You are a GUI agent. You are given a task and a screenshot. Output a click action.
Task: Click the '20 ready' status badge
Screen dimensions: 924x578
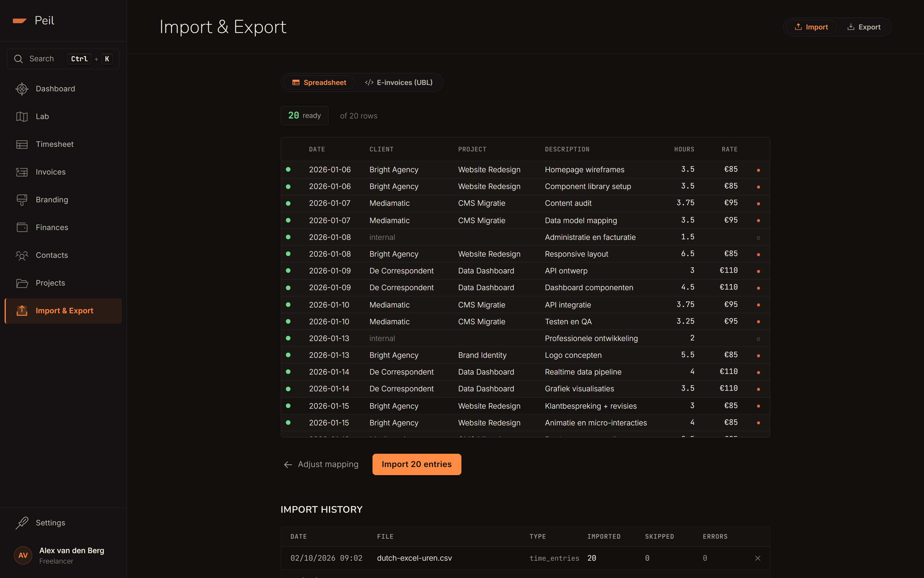(304, 115)
